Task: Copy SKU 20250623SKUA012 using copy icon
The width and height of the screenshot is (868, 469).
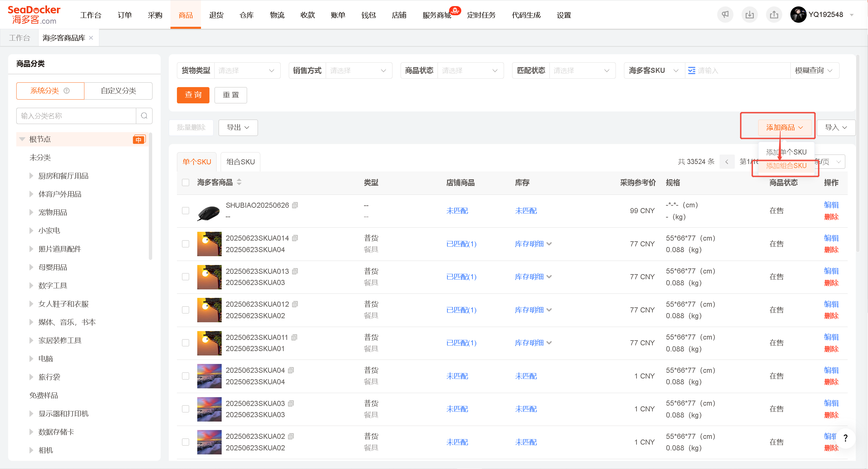Action: point(295,304)
